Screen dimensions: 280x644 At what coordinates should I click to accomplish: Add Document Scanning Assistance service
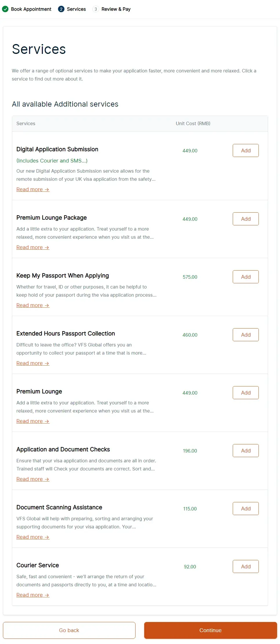245,508
